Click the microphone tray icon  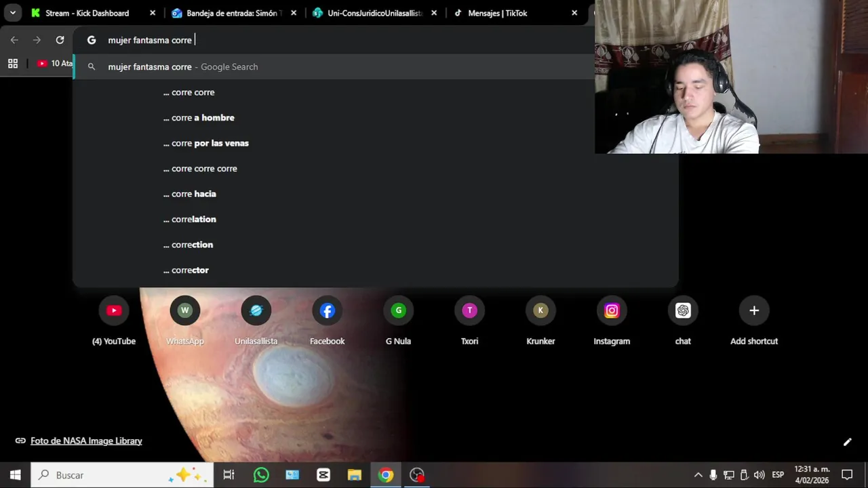[713, 475]
